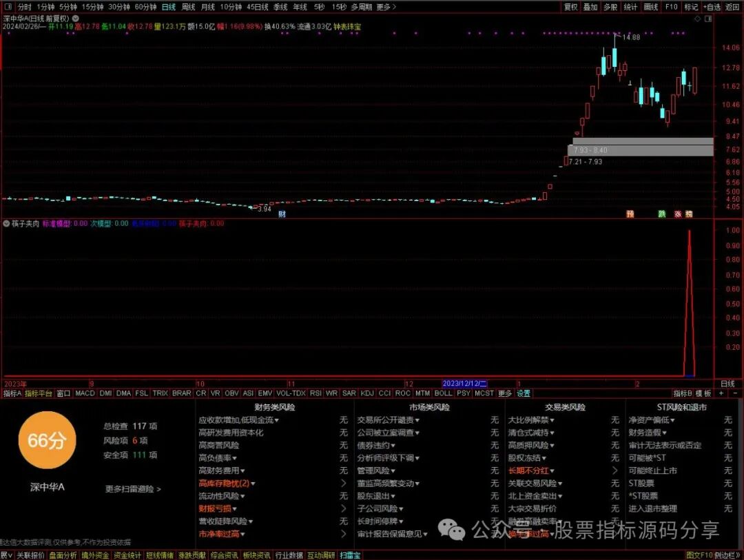Click the 返回 back button

click(x=732, y=7)
